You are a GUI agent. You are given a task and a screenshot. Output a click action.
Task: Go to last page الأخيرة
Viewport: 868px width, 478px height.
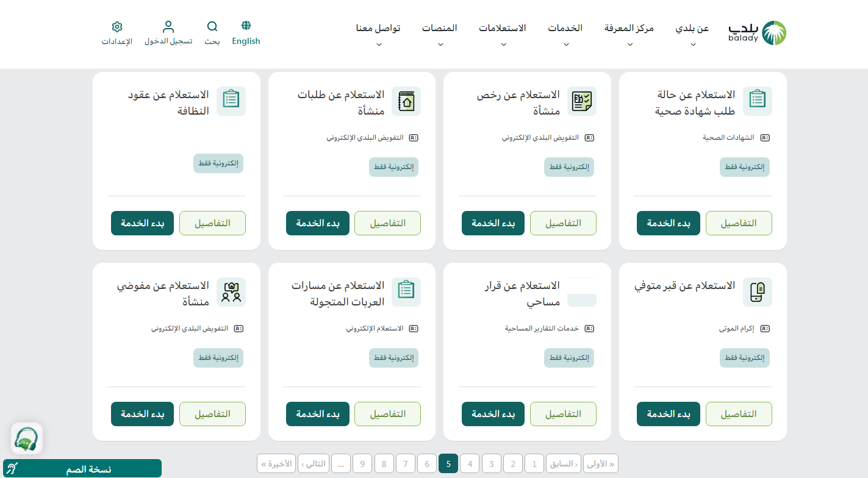tap(276, 464)
